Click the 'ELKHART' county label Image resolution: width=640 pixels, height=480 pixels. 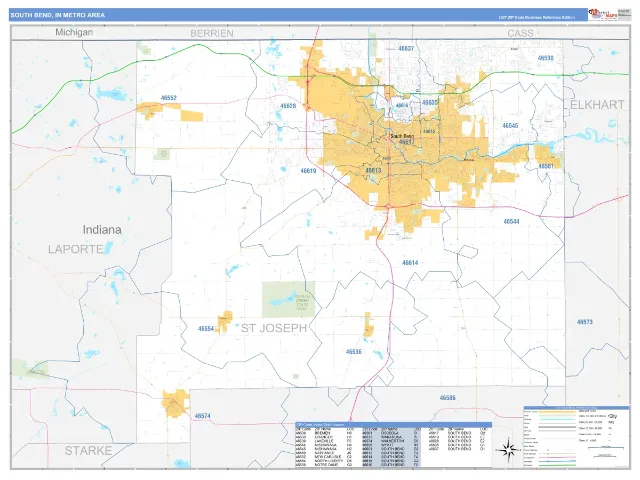[597, 105]
